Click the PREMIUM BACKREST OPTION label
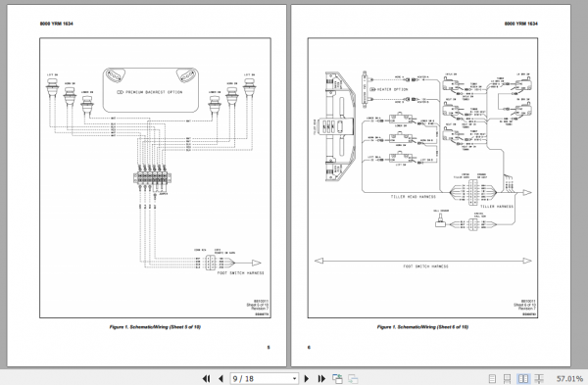This screenshot has width=588, height=385. [154, 92]
